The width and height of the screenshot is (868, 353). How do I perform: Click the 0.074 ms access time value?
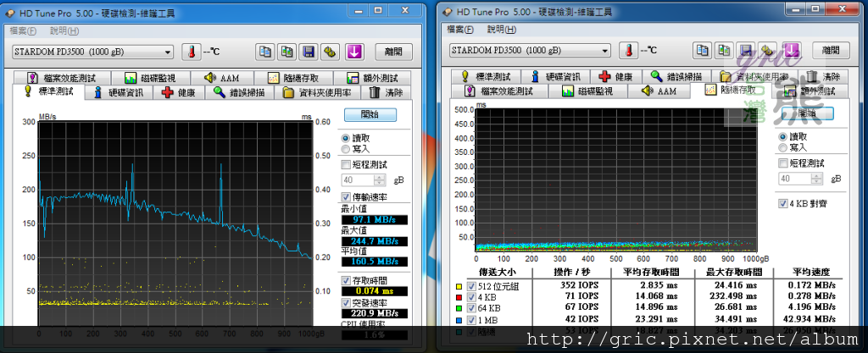(x=375, y=291)
